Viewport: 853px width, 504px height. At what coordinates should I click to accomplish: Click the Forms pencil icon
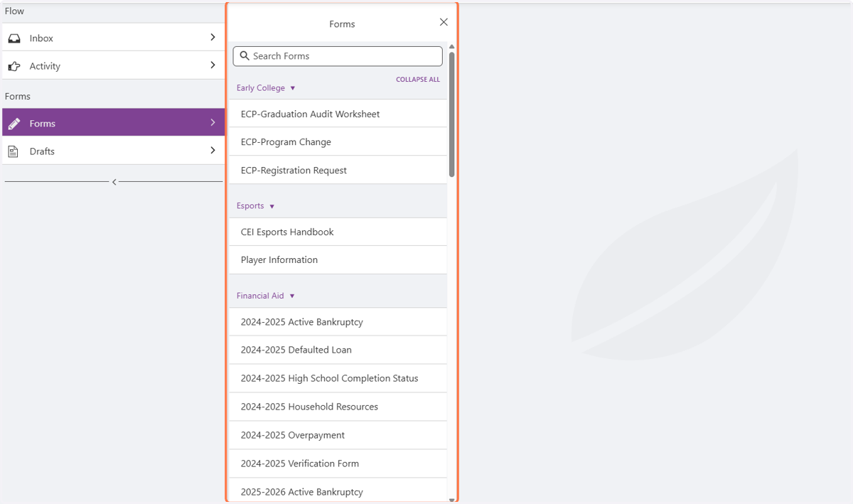tap(14, 124)
